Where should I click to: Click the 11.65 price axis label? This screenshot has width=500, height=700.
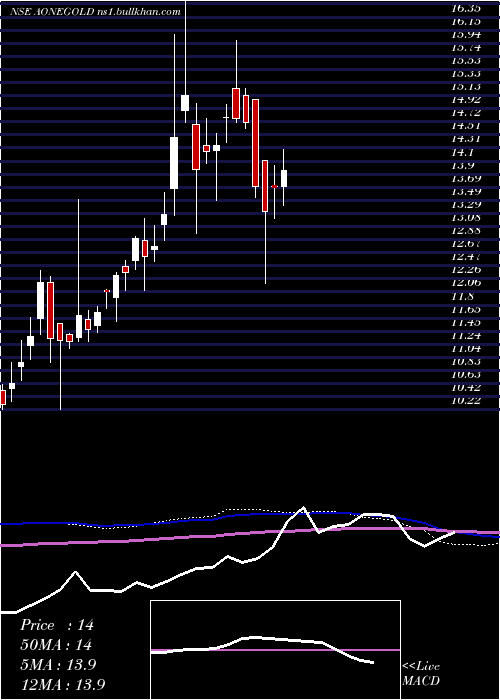[x=465, y=309]
